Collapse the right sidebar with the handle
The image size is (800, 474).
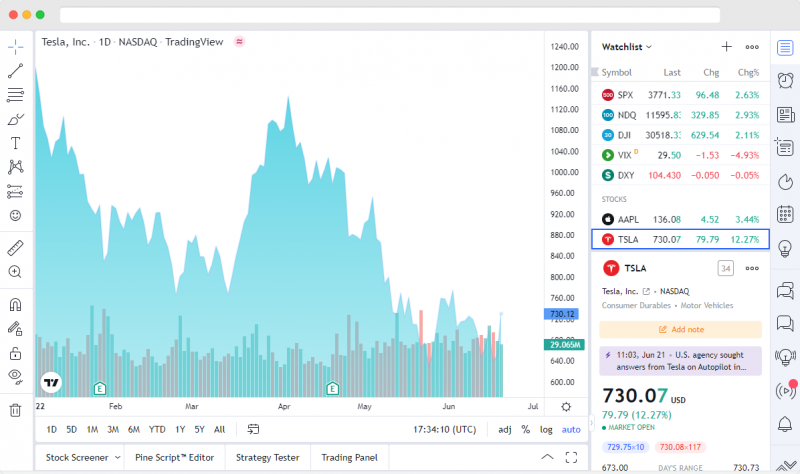coord(591,422)
